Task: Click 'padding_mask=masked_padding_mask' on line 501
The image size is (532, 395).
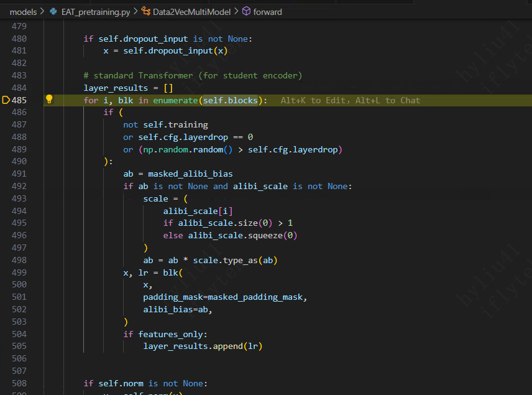Action: [x=223, y=297]
